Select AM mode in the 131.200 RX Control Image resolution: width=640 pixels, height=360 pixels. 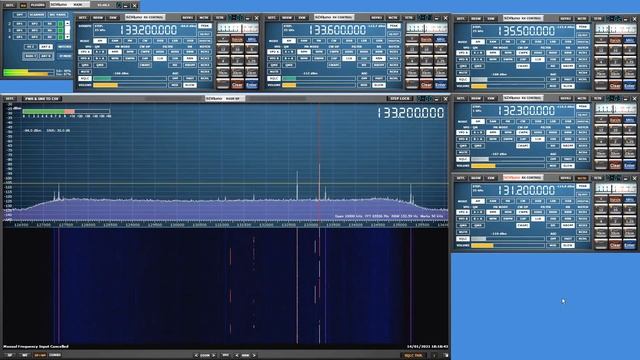click(478, 201)
